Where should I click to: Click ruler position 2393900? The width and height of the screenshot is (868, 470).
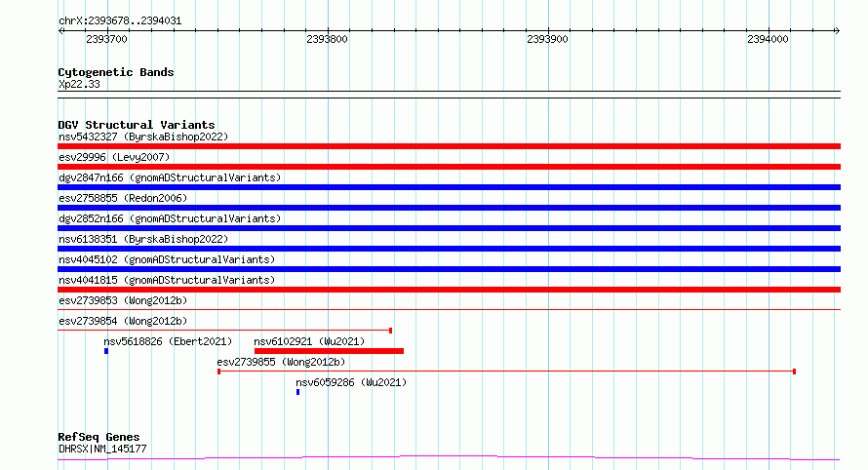[547, 39]
